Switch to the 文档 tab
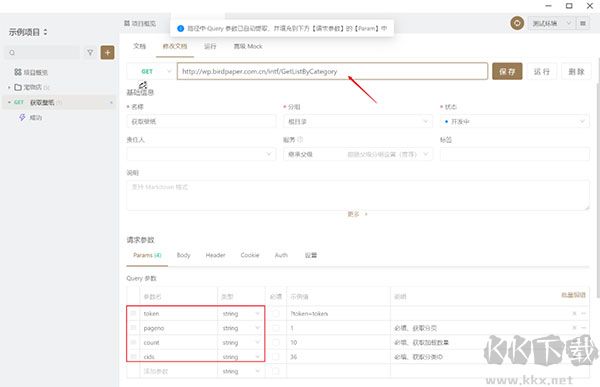 (x=139, y=46)
